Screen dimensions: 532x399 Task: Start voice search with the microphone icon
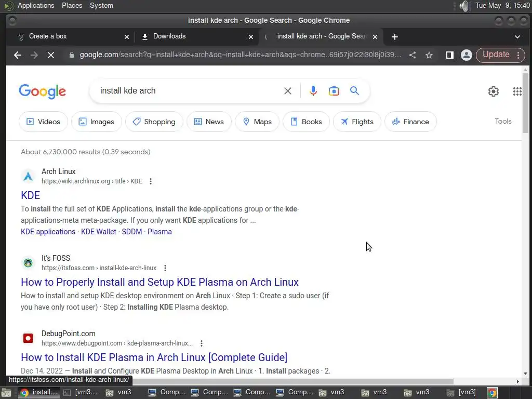pyautogui.click(x=313, y=91)
